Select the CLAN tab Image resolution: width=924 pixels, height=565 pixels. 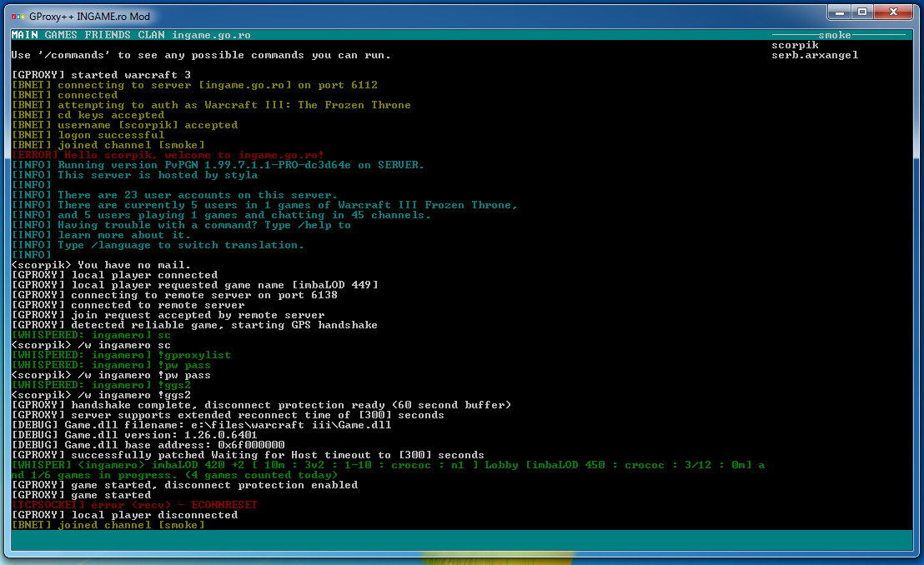click(x=151, y=35)
